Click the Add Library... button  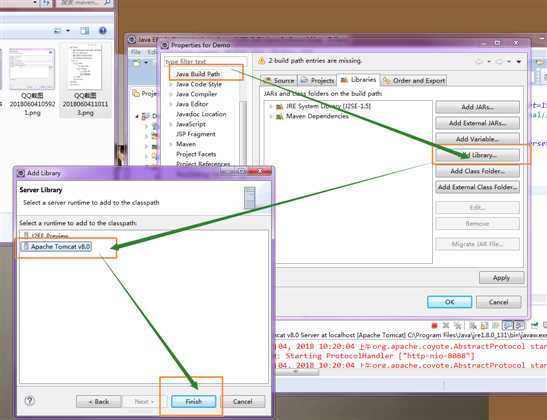click(477, 155)
